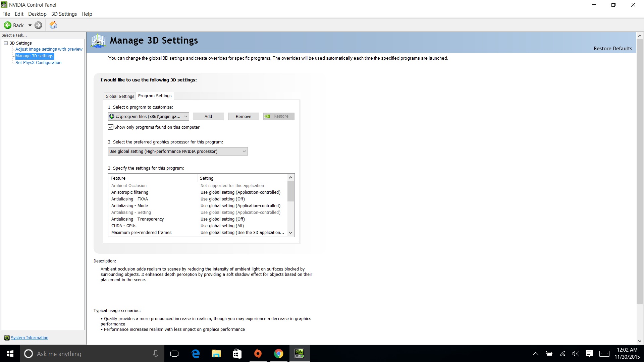
Task: Click the System Information icon
Action: (6, 338)
